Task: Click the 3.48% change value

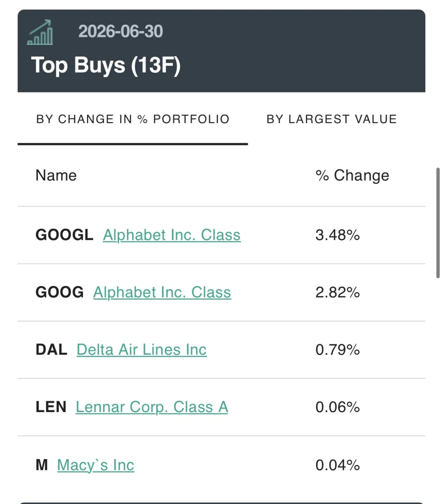Action: click(x=338, y=235)
